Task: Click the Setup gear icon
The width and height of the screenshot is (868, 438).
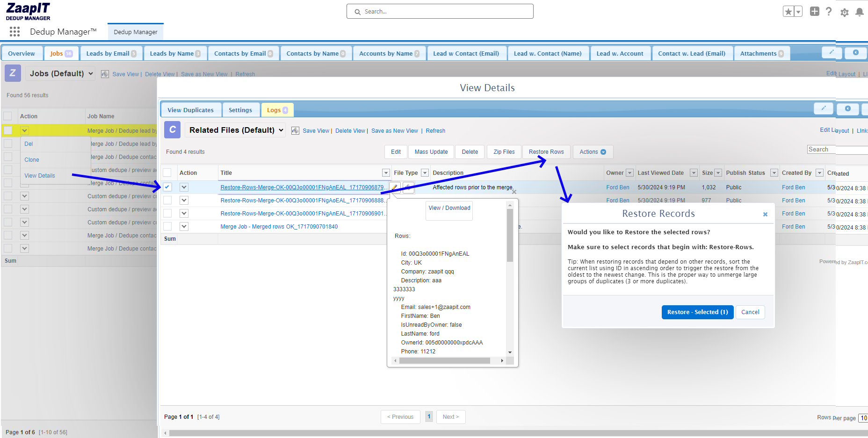Action: tap(844, 13)
